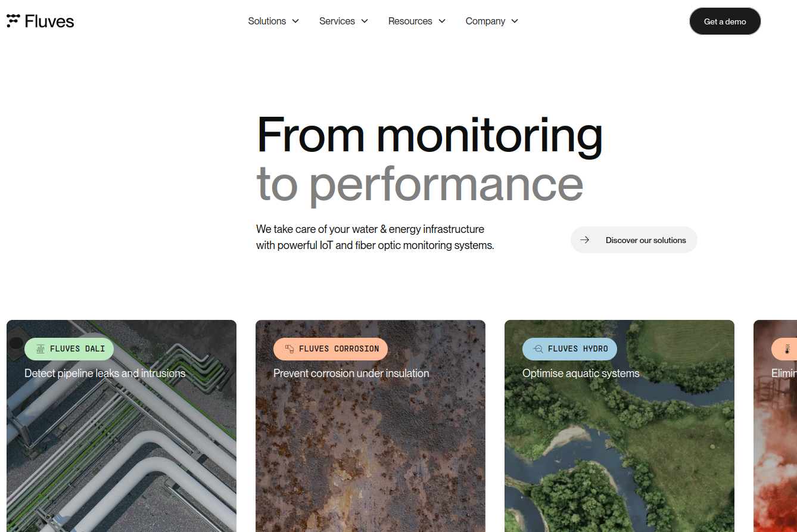This screenshot has height=532, width=797.
Task: Expand the Resources dropdown chevron
Action: pyautogui.click(x=442, y=21)
